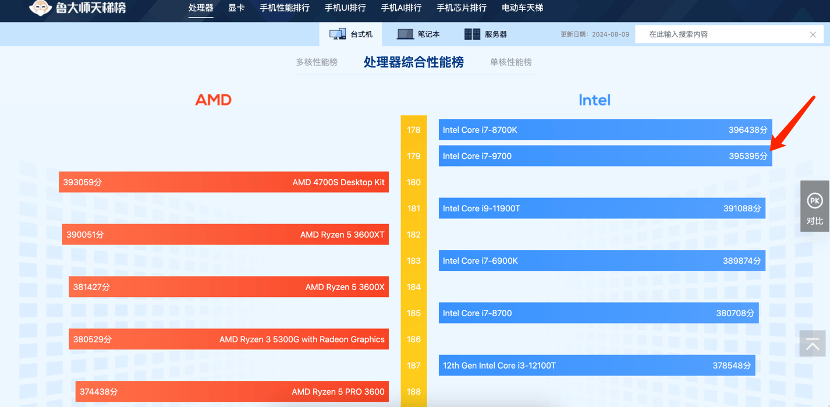Viewport: 830px width, 408px height.
Task: Click rank number 178
Action: click(x=413, y=130)
